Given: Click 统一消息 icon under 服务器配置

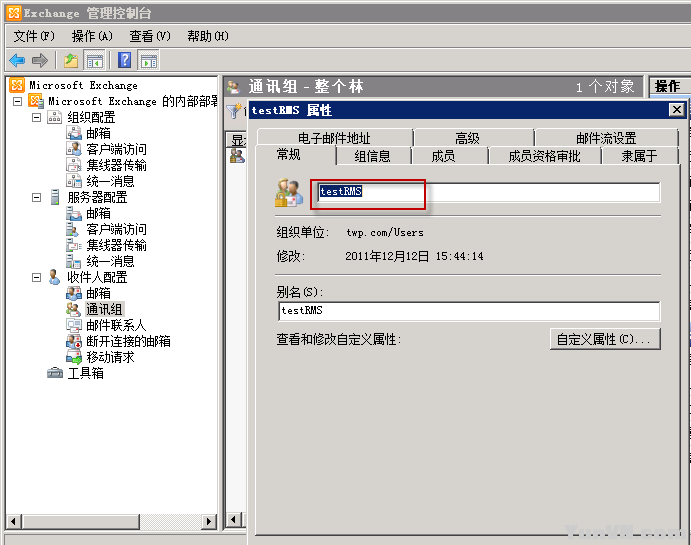Looking at the screenshot, I should click(74, 261).
